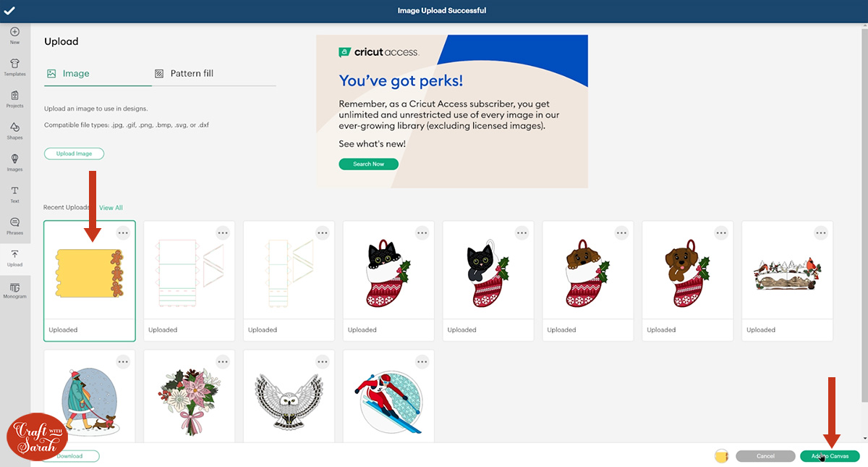Click the checkmark icon in top bar

(x=9, y=11)
